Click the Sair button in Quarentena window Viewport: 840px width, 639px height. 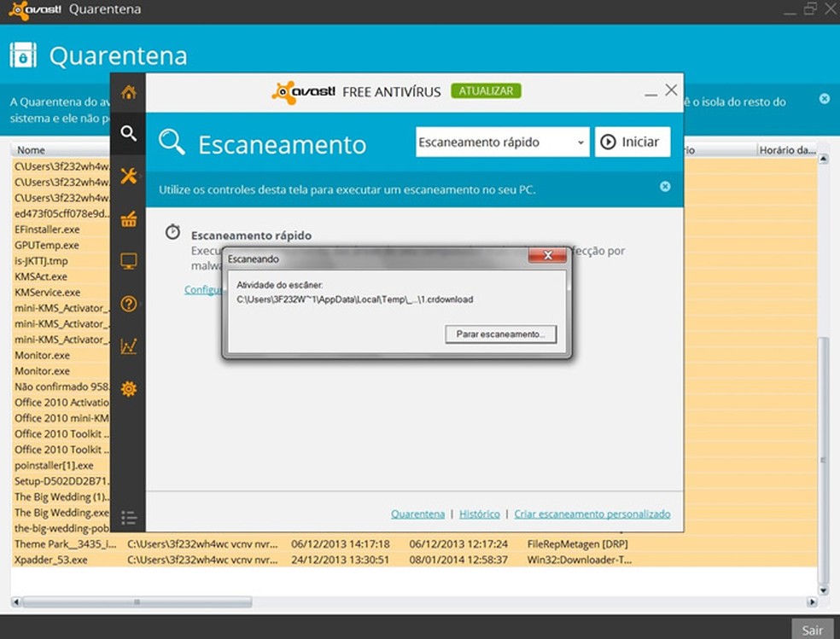pyautogui.click(x=812, y=630)
